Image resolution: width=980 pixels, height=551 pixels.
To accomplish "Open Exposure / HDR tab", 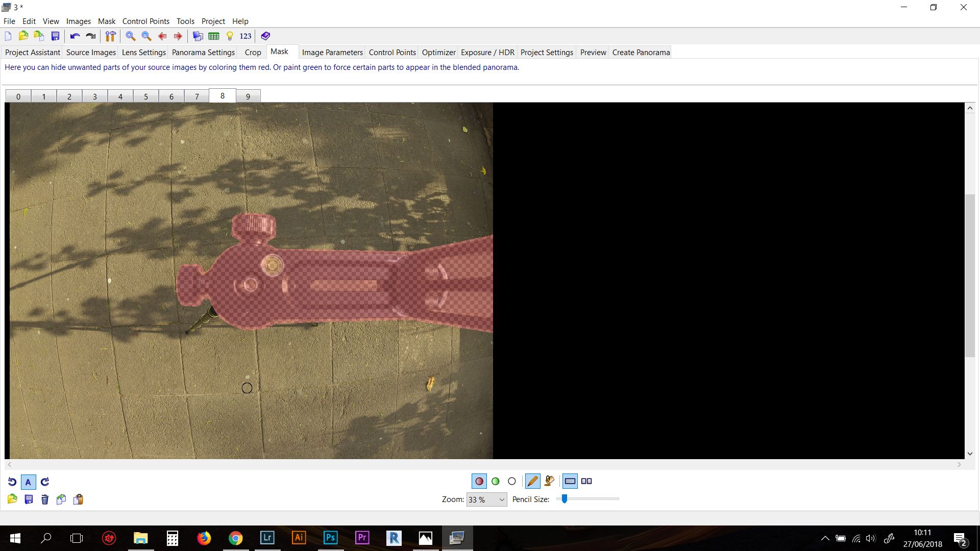I will click(x=488, y=52).
